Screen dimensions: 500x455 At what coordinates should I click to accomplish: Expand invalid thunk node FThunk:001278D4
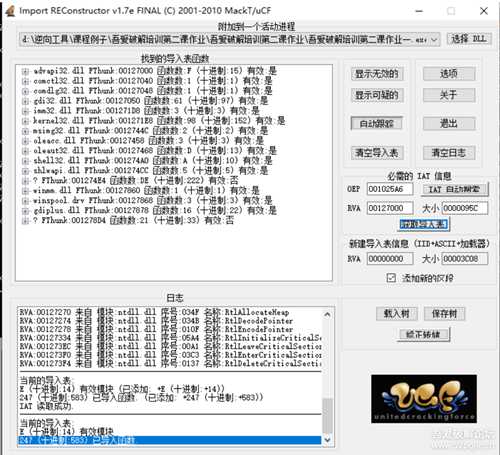click(25, 221)
